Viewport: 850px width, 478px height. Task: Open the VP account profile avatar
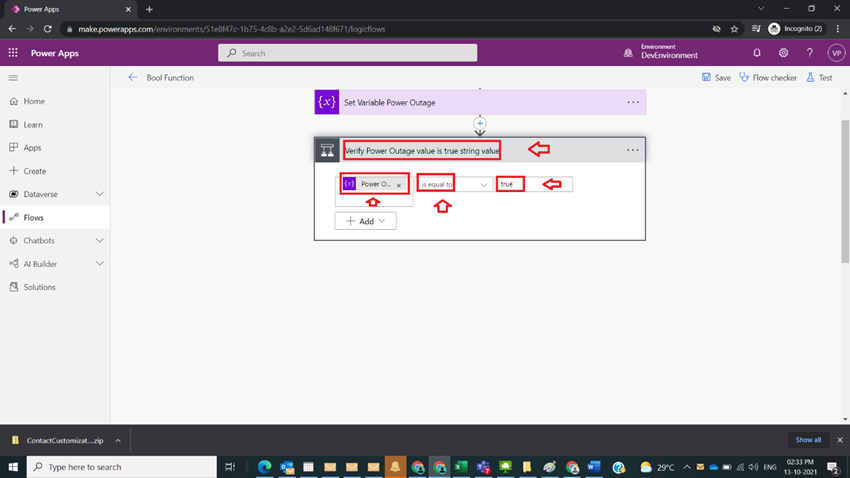(x=836, y=53)
